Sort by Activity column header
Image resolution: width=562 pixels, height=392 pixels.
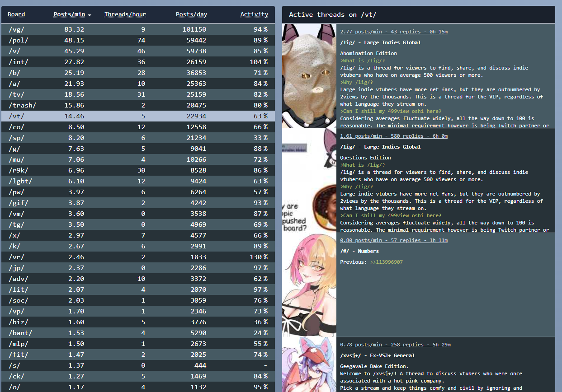point(254,14)
